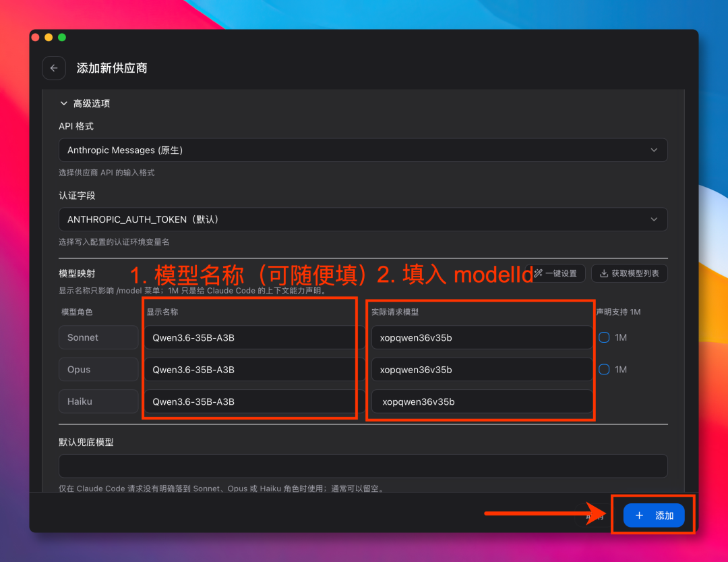Edit the Opus display name field
Image resolution: width=728 pixels, height=562 pixels.
click(x=254, y=370)
